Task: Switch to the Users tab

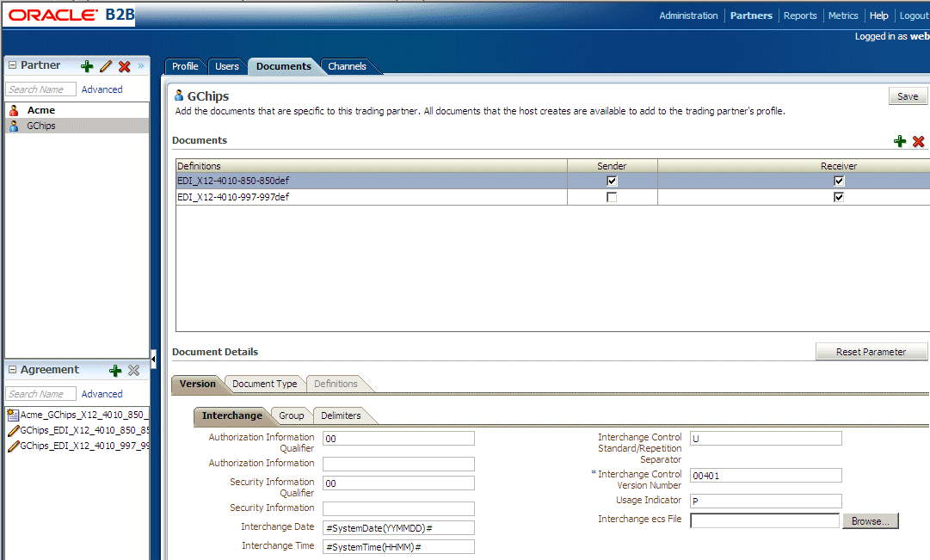Action: tap(226, 66)
